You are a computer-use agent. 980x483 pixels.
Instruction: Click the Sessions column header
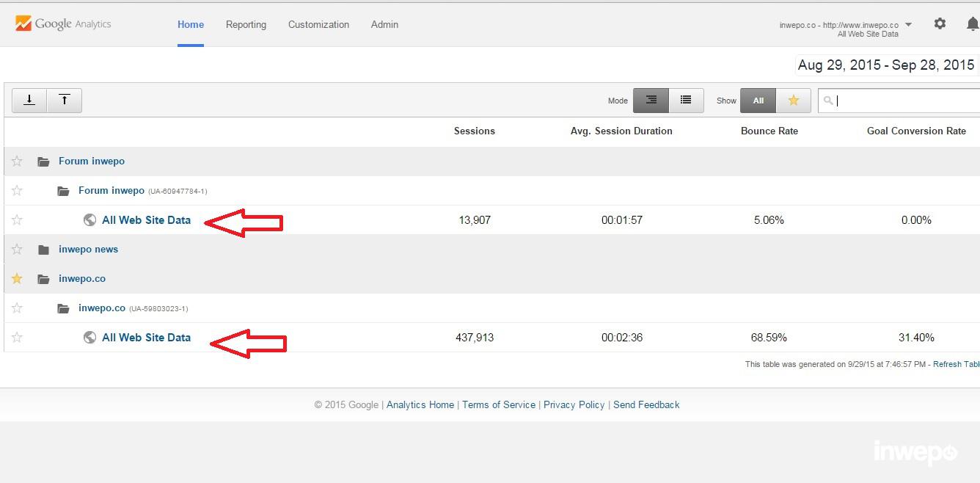[x=475, y=131]
